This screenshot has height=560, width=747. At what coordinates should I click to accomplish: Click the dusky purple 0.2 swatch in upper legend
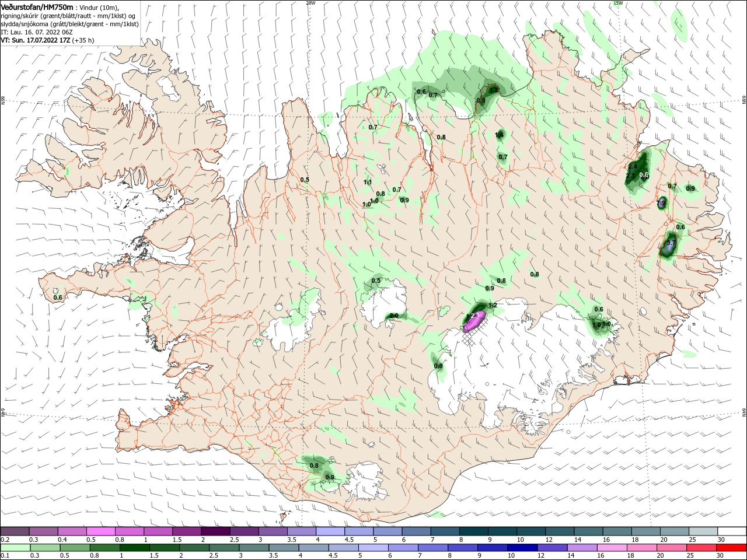tap(15, 531)
